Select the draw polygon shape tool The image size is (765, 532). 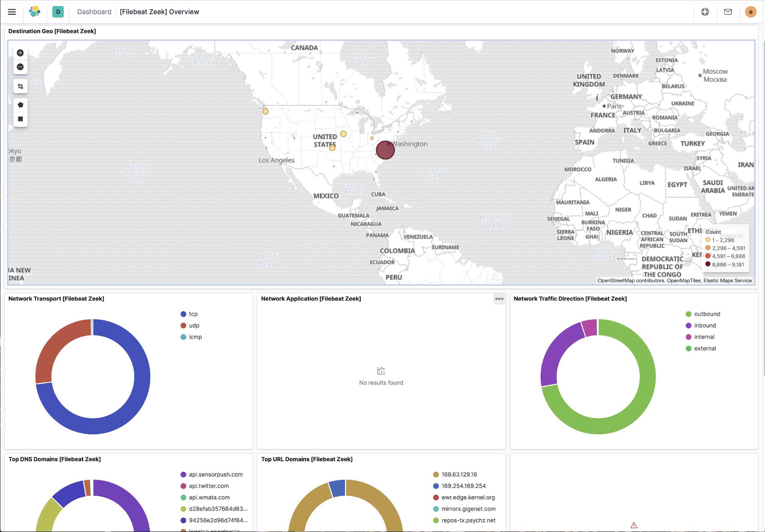(x=20, y=105)
